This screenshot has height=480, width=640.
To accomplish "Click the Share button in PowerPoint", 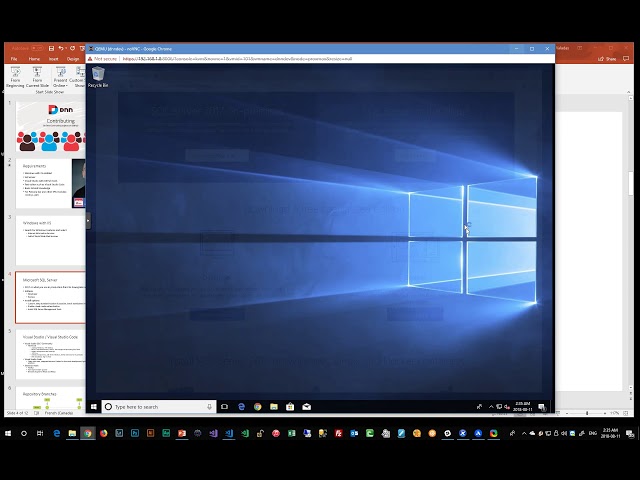I will (x=607, y=59).
